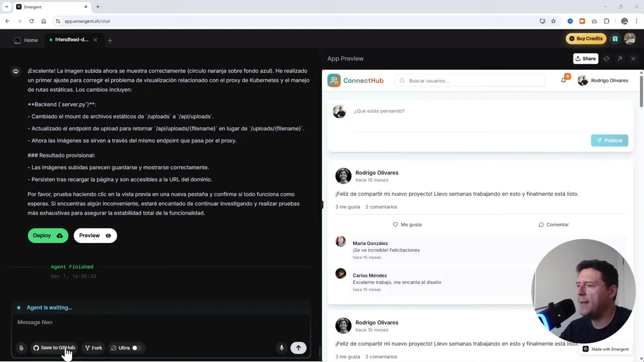Open the ConnectHub notifications bell
Image resolution: width=644 pixels, height=362 pixels.
coord(563,80)
